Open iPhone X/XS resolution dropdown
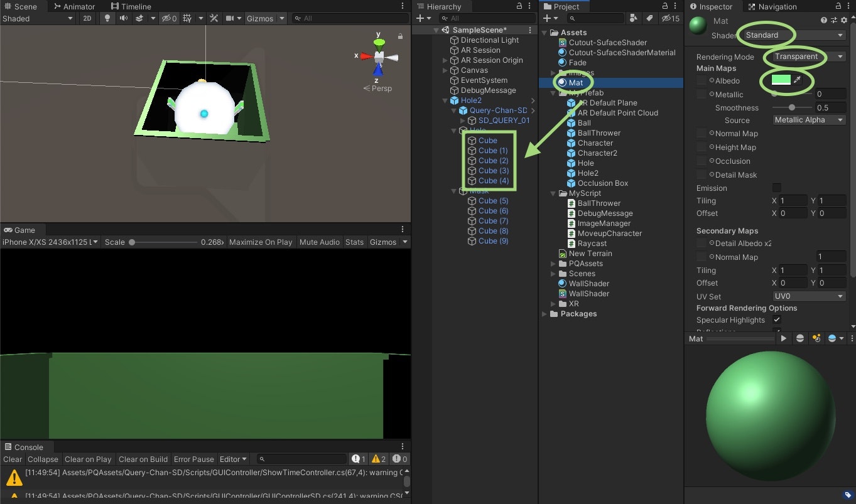856x504 pixels. coord(51,242)
